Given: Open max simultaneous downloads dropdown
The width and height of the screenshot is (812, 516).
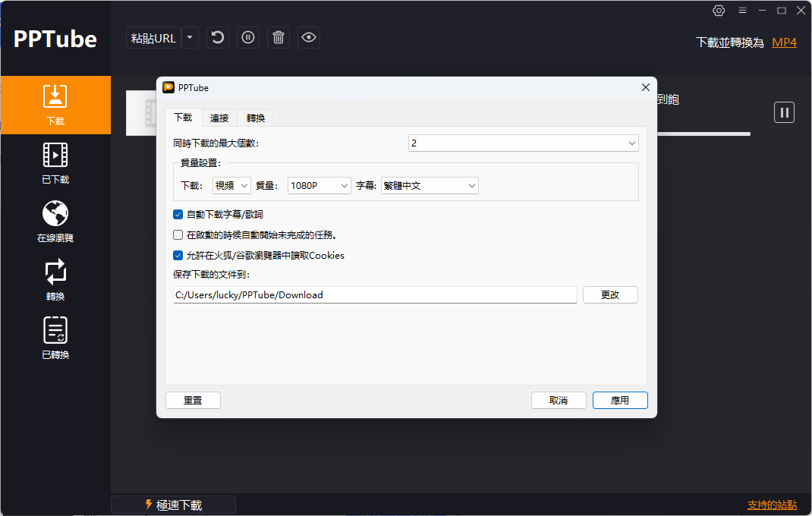Looking at the screenshot, I should 523,143.
